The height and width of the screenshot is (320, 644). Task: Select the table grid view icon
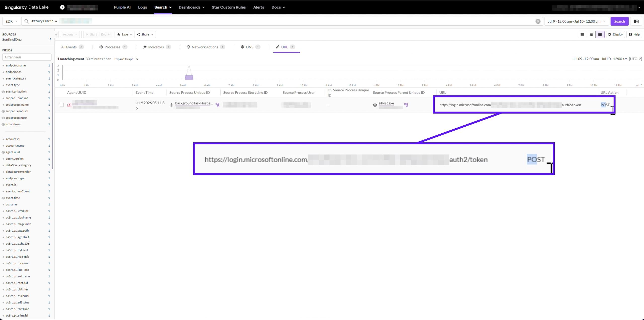[600, 34]
